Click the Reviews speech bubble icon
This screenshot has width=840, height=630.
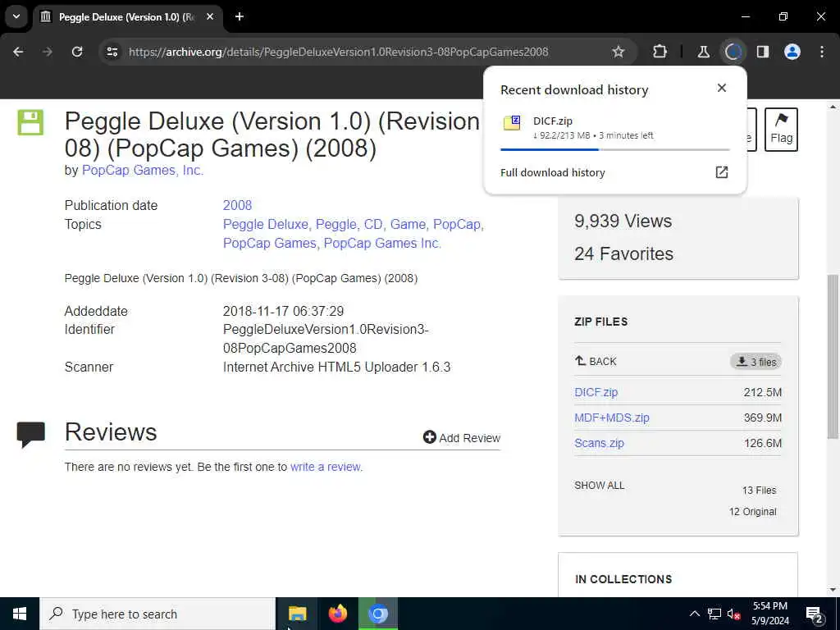[x=31, y=435]
